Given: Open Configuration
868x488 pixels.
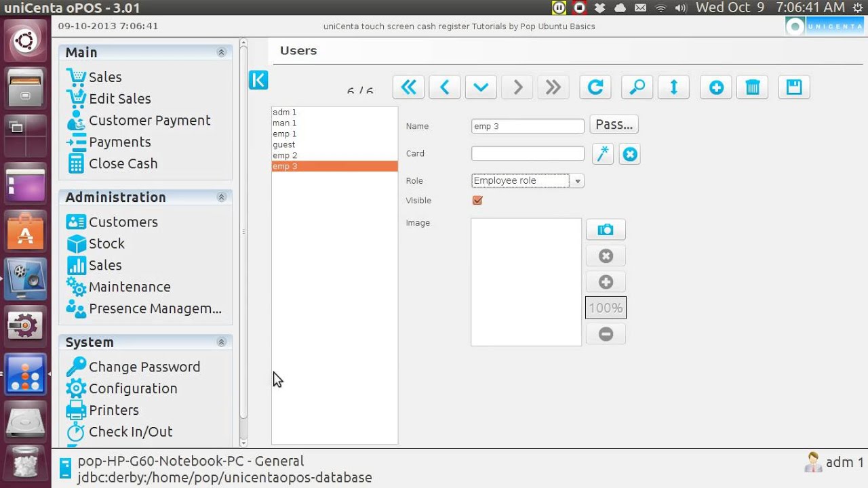Looking at the screenshot, I should click(122, 389).
